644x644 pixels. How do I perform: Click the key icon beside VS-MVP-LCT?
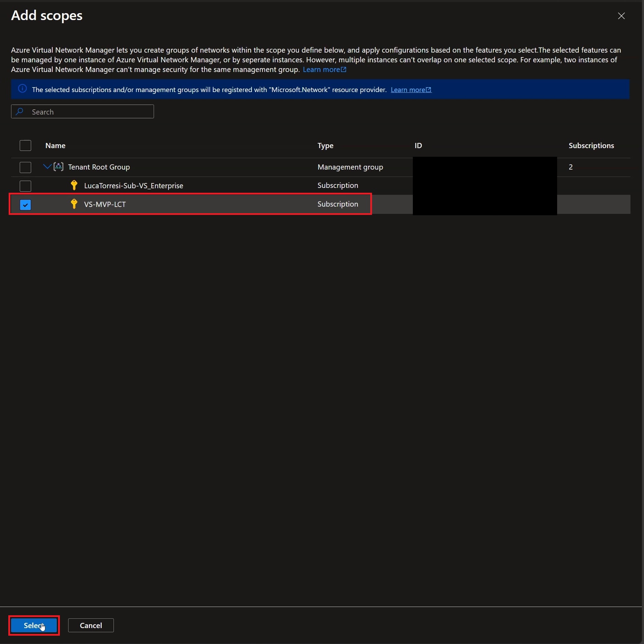[74, 204]
